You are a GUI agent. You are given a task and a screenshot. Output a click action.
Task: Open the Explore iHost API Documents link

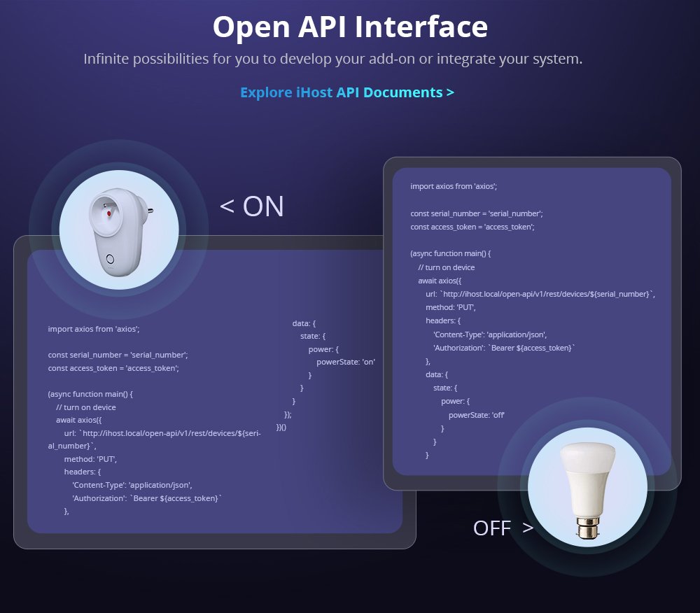346,92
